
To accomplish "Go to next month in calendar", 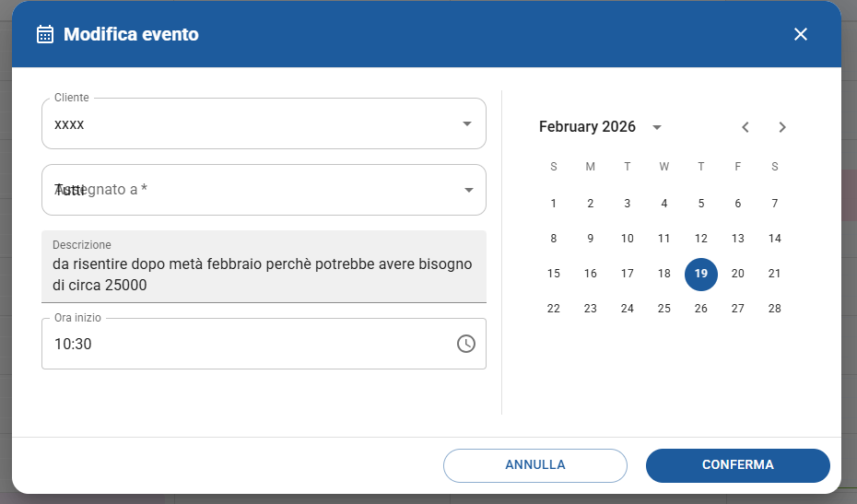I will pos(782,127).
